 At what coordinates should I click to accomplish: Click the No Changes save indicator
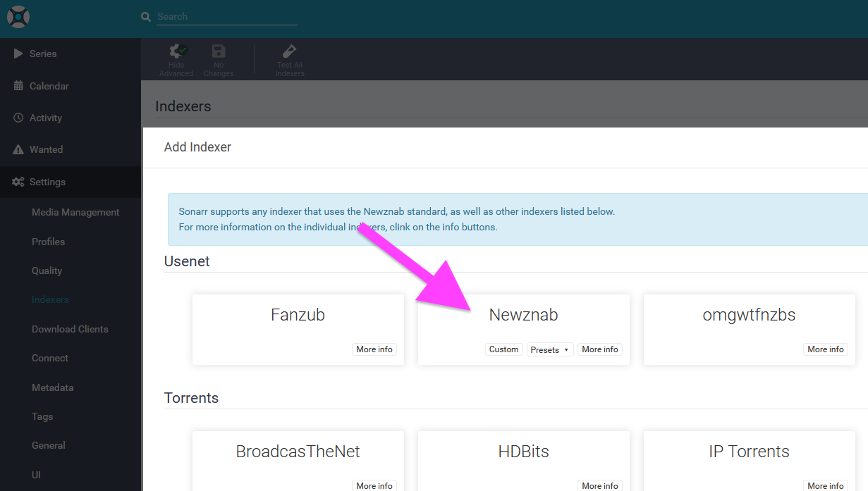[218, 59]
